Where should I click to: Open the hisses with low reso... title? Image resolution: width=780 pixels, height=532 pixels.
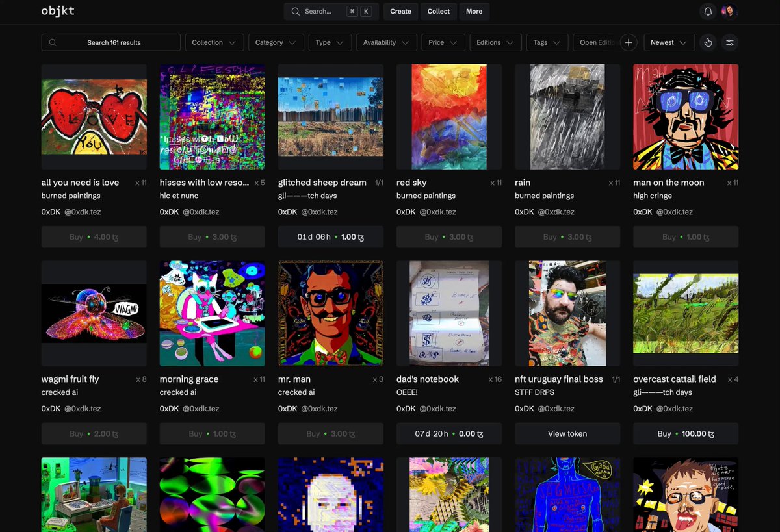pos(204,183)
